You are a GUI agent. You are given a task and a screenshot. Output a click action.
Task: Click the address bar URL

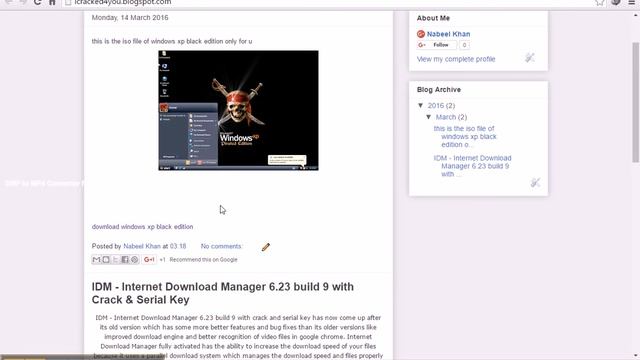pos(123,2)
